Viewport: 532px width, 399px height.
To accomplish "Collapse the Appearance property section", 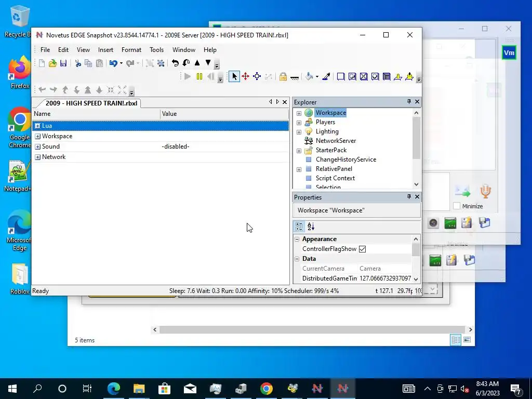I will pyautogui.click(x=297, y=239).
